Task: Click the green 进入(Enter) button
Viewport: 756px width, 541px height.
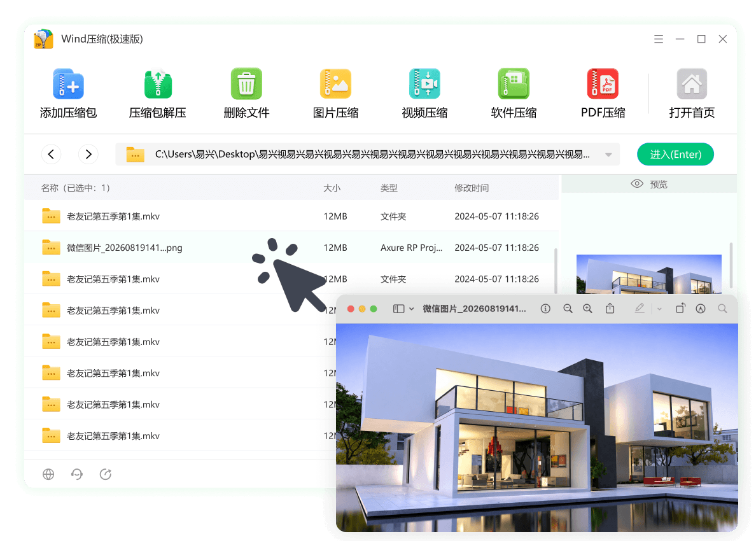Action: pos(675,154)
